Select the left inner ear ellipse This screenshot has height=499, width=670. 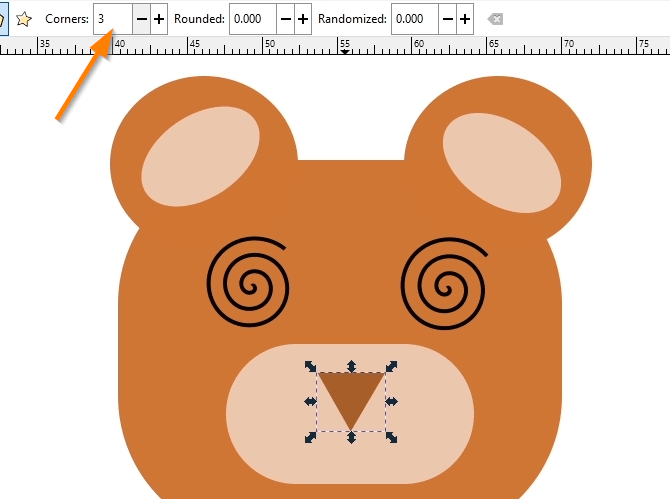[x=200, y=156]
